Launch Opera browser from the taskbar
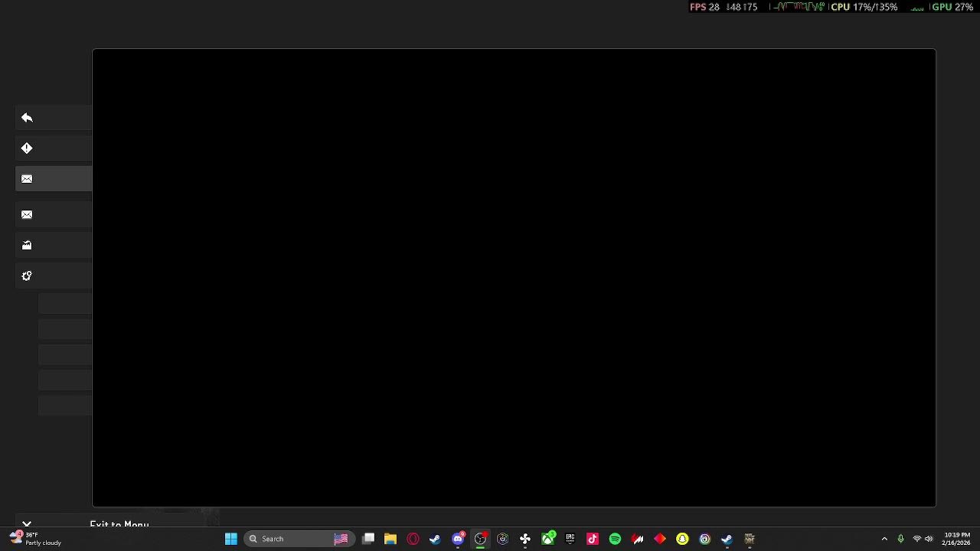Image resolution: width=980 pixels, height=551 pixels. (x=413, y=539)
